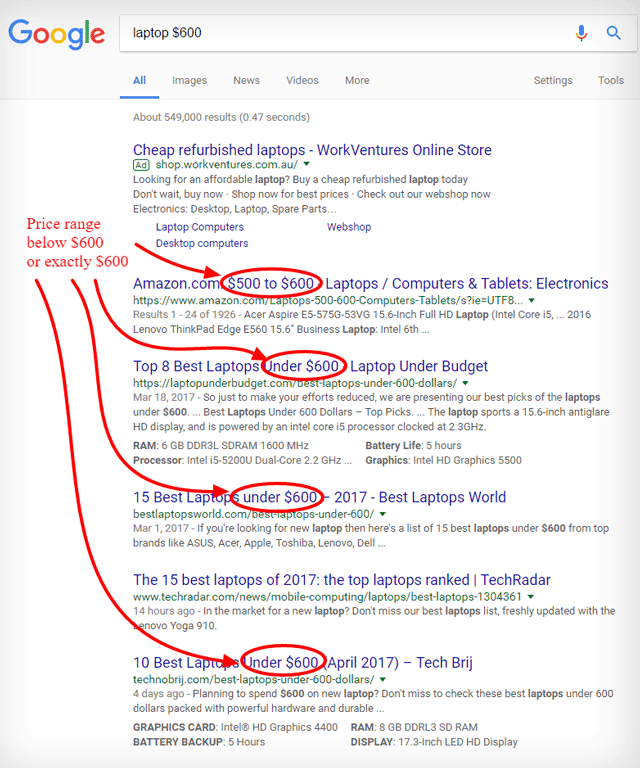The image size is (640, 768).
Task: Open 10 Best Laptops Under $600 Tech Brij result
Action: click(x=303, y=663)
